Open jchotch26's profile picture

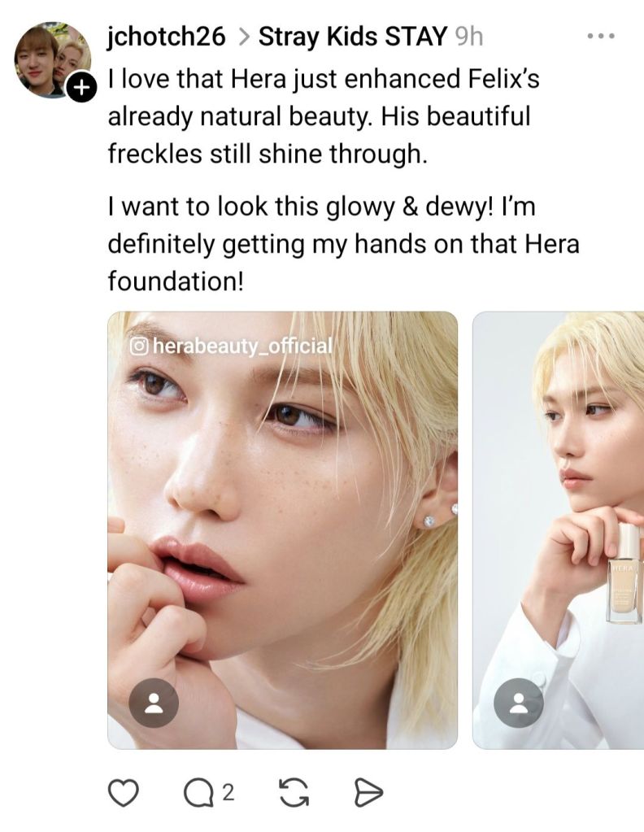click(51, 59)
